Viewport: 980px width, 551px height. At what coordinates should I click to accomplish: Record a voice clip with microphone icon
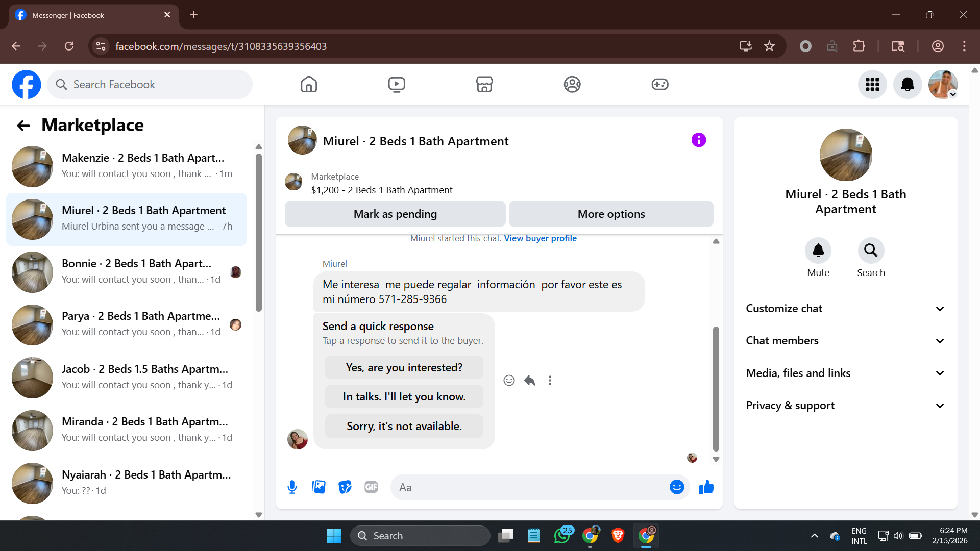(x=292, y=487)
